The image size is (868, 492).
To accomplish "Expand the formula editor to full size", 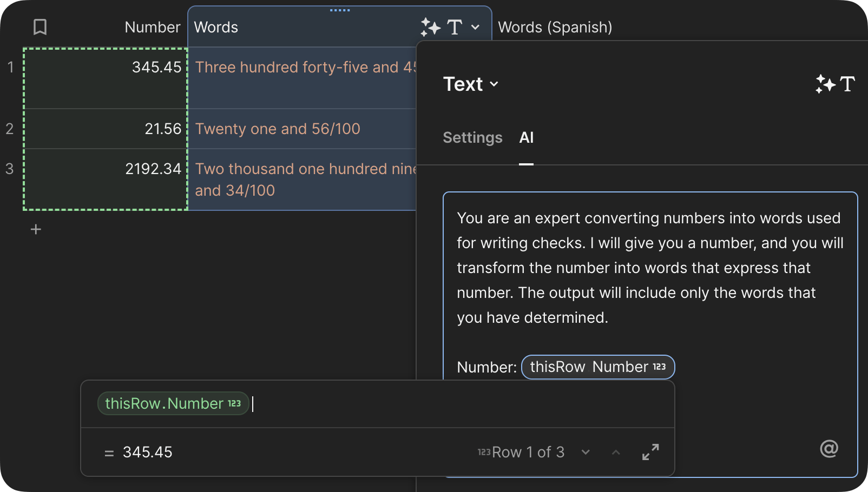I will pyautogui.click(x=650, y=452).
